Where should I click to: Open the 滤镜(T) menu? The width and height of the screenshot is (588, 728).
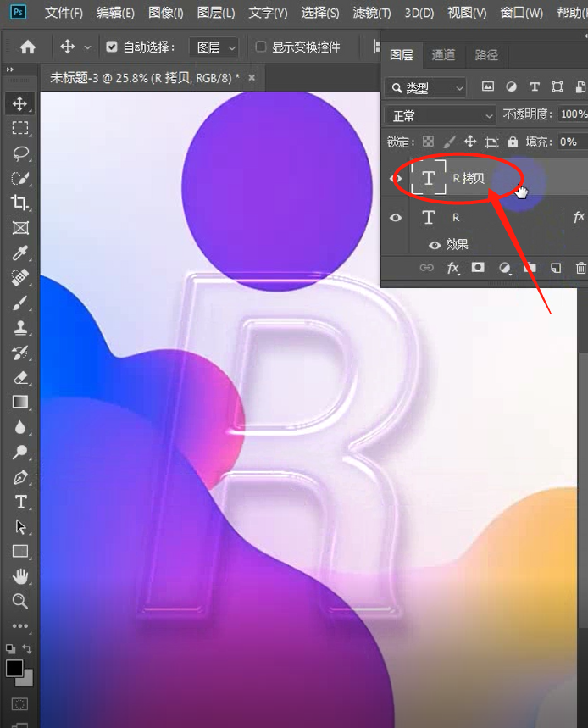371,13
